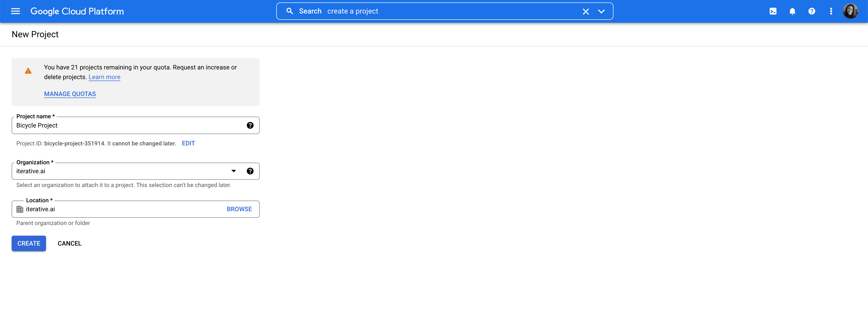Open the hamburger navigation menu
The image size is (868, 315).
point(15,11)
